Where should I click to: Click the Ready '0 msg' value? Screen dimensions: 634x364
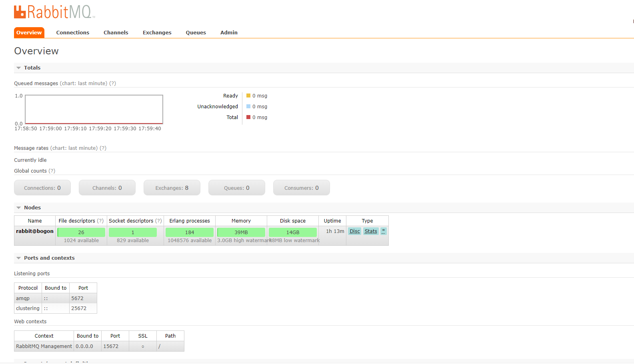260,96
